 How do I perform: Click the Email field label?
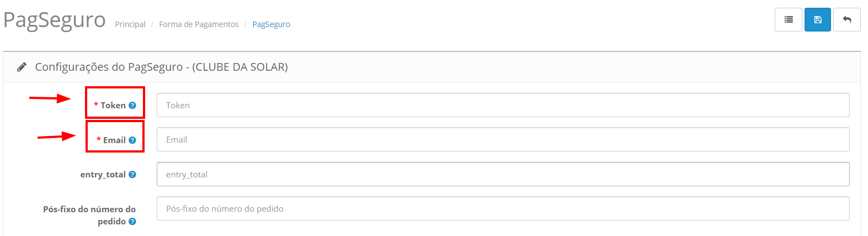pos(114,140)
